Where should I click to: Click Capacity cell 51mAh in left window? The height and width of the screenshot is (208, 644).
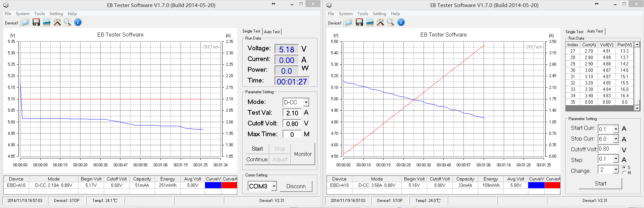pyautogui.click(x=142, y=185)
